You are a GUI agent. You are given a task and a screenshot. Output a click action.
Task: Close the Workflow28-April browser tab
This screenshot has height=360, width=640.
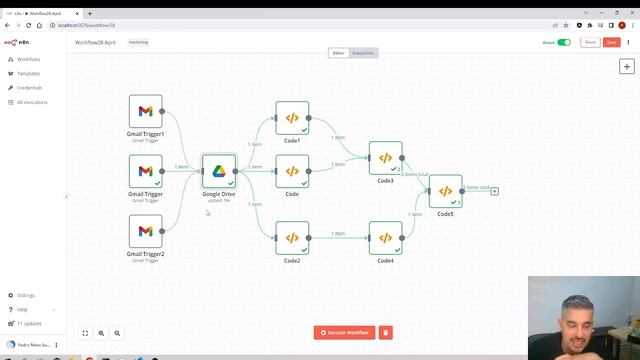[77, 13]
